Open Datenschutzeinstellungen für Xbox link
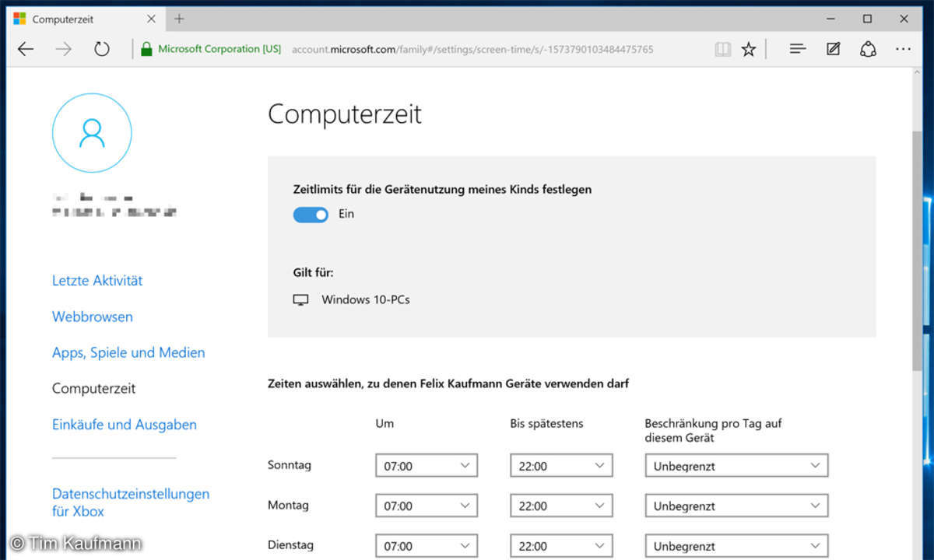Screen dimensions: 934x560 (131, 502)
